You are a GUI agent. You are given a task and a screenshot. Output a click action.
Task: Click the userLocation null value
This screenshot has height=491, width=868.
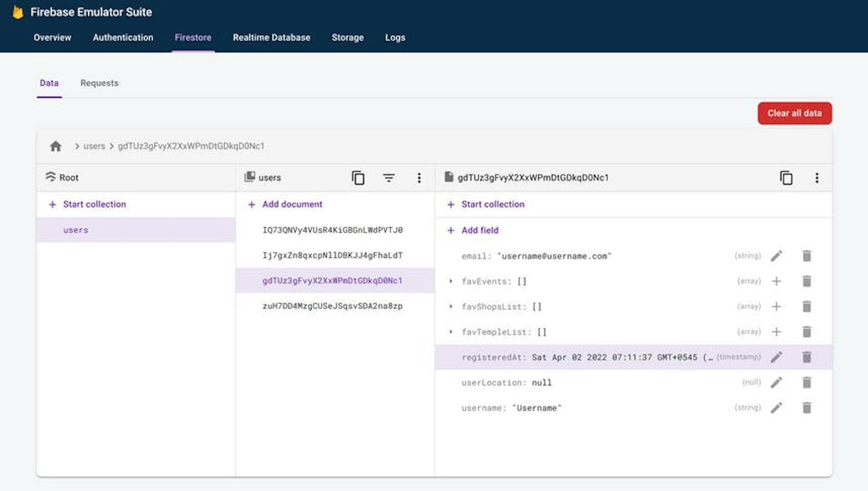tap(542, 383)
